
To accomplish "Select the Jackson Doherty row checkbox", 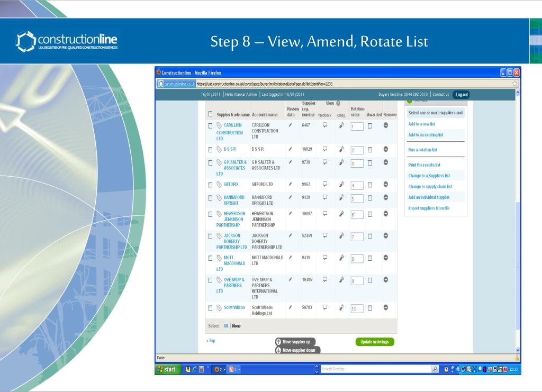I will pyautogui.click(x=210, y=236).
